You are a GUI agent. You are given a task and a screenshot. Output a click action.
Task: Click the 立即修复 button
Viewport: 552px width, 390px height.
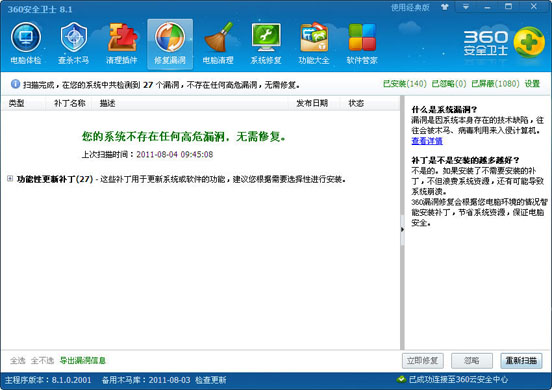coord(422,361)
